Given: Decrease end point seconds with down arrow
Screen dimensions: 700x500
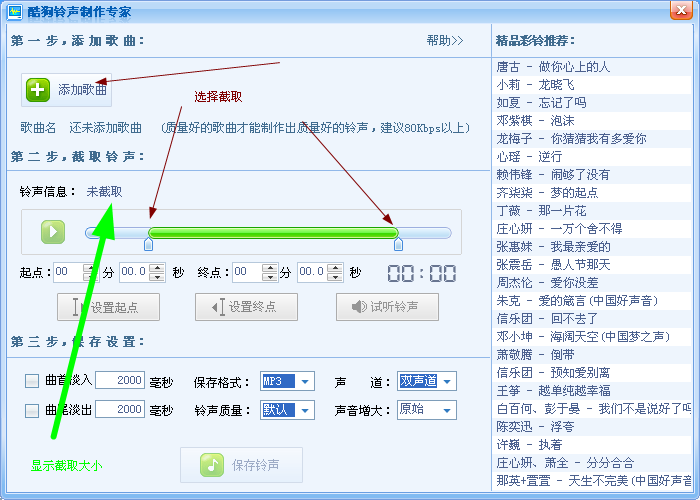Looking at the screenshot, I should click(x=334, y=277).
